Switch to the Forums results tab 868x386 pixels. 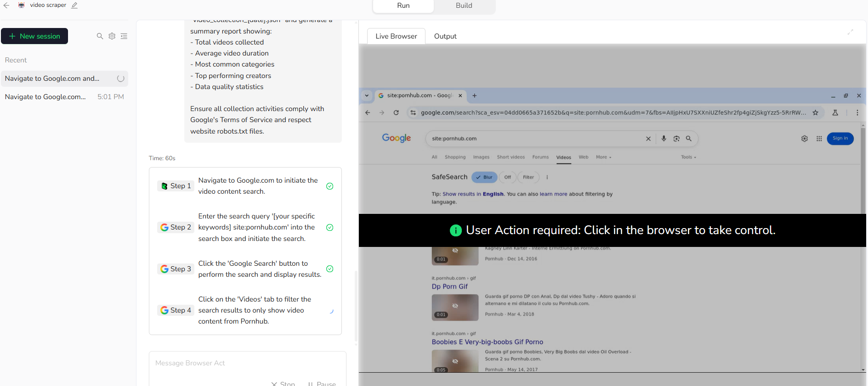click(540, 157)
